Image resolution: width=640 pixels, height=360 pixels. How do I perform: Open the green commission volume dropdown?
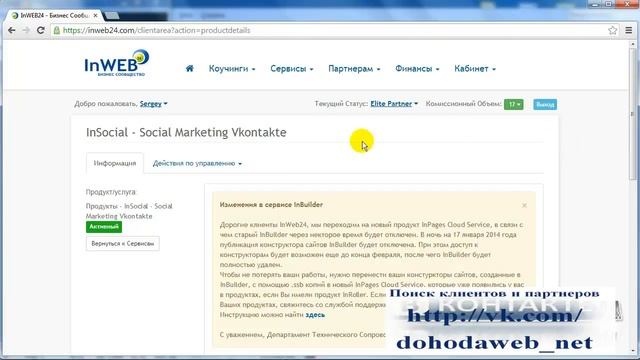(x=513, y=104)
